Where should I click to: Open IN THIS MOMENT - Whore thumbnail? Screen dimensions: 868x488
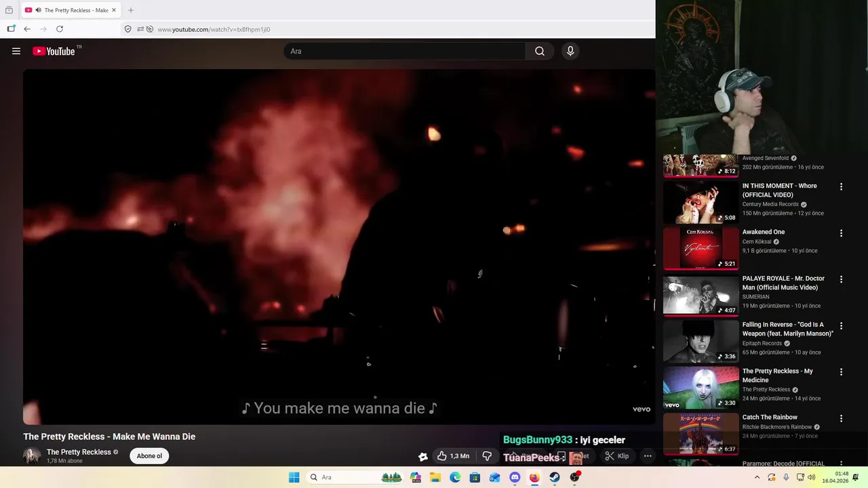pos(701,202)
